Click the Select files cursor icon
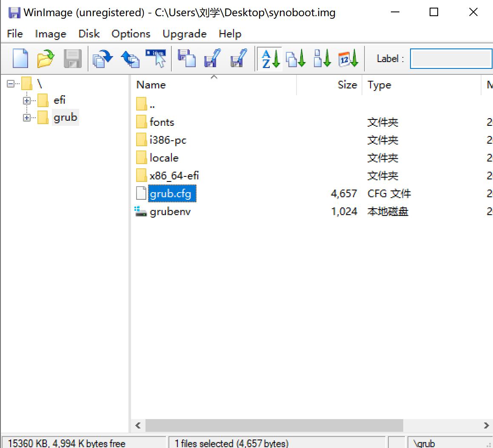 156,58
